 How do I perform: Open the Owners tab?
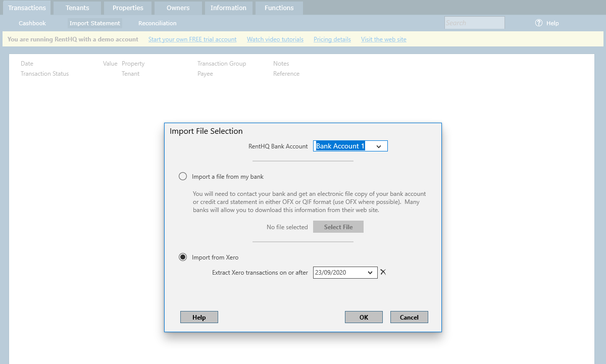[x=178, y=8]
